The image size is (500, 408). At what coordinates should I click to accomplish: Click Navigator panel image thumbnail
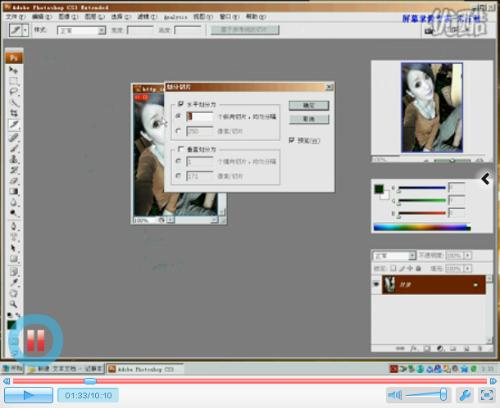tap(432, 107)
